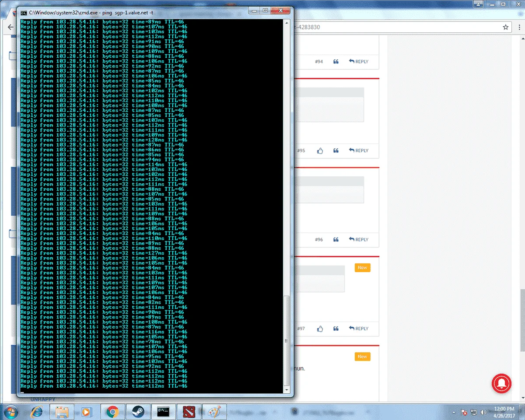Click the ping line showing time=78ms
Screen dimensions: 525x420
102,342
